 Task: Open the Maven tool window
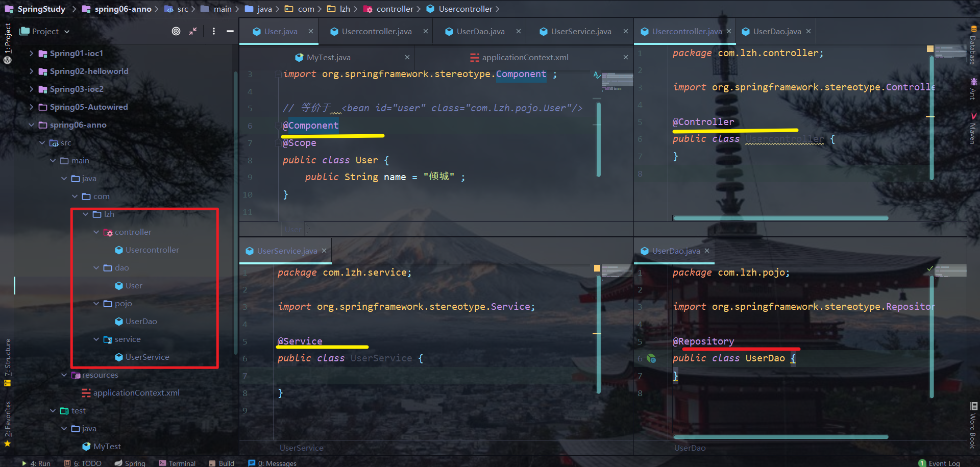(973, 128)
